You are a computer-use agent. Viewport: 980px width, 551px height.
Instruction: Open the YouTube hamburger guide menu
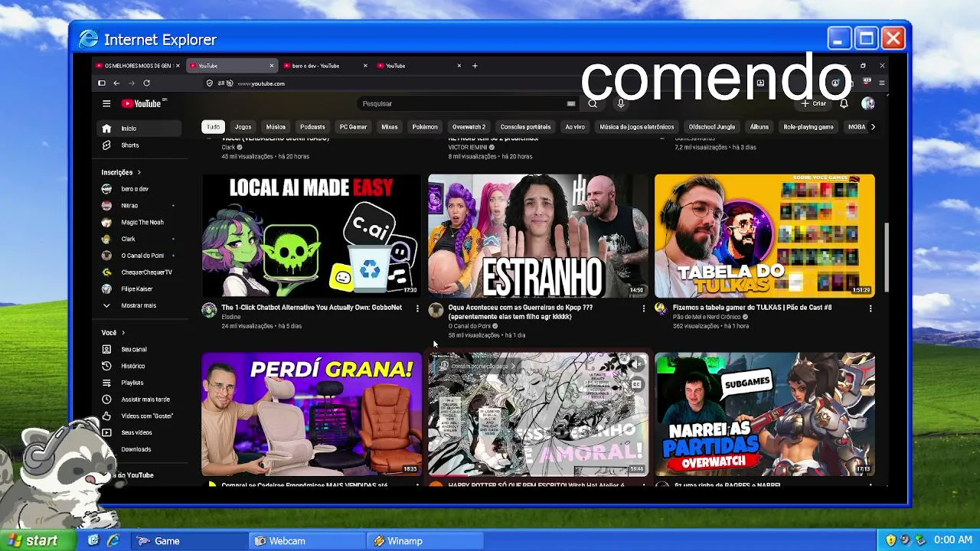106,103
